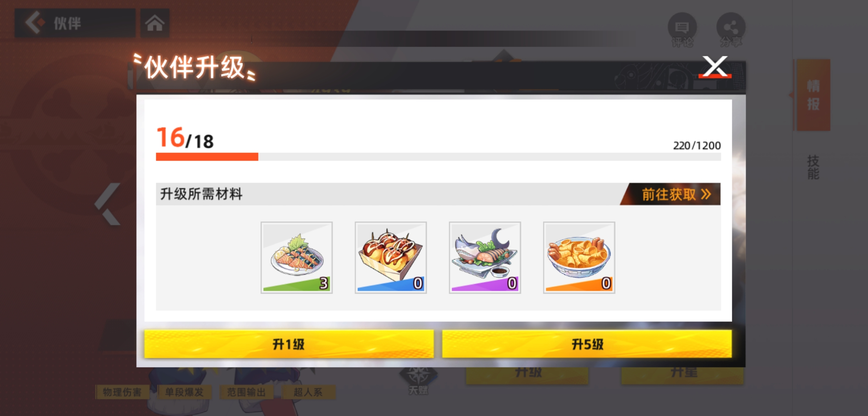Go back via the 伙伴 arrow button
Viewport: 868px width, 416px height.
[x=75, y=23]
